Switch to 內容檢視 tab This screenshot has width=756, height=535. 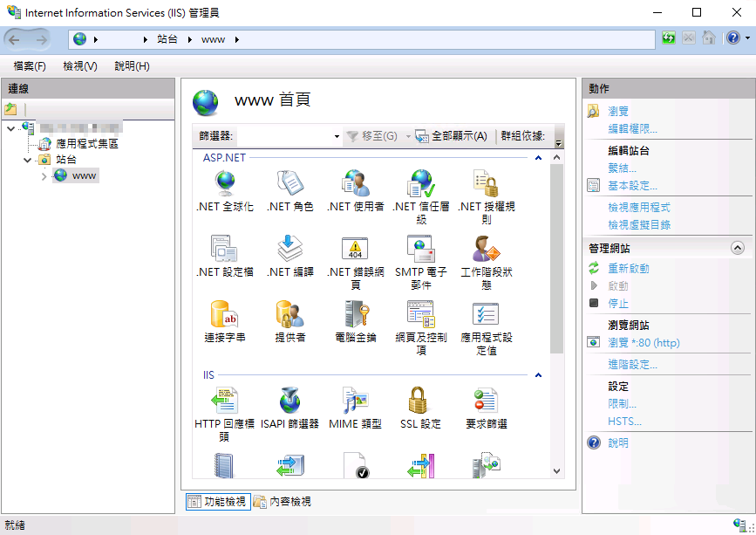[x=283, y=502]
